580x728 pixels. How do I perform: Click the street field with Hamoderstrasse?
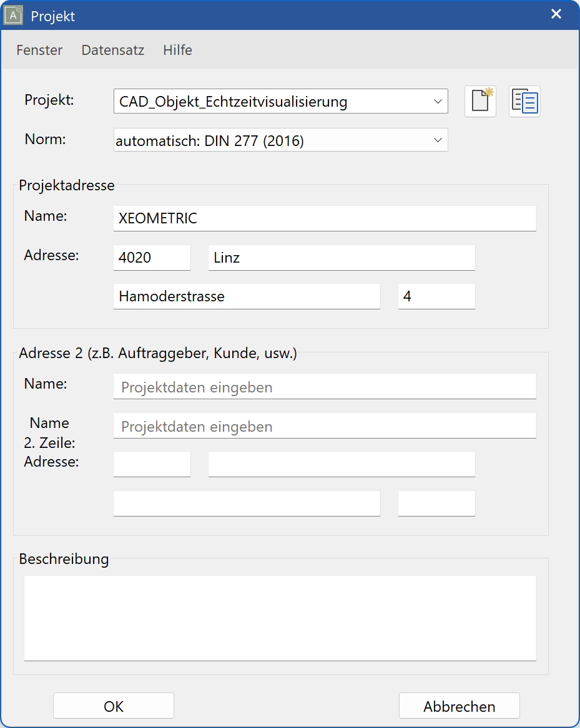[247, 296]
